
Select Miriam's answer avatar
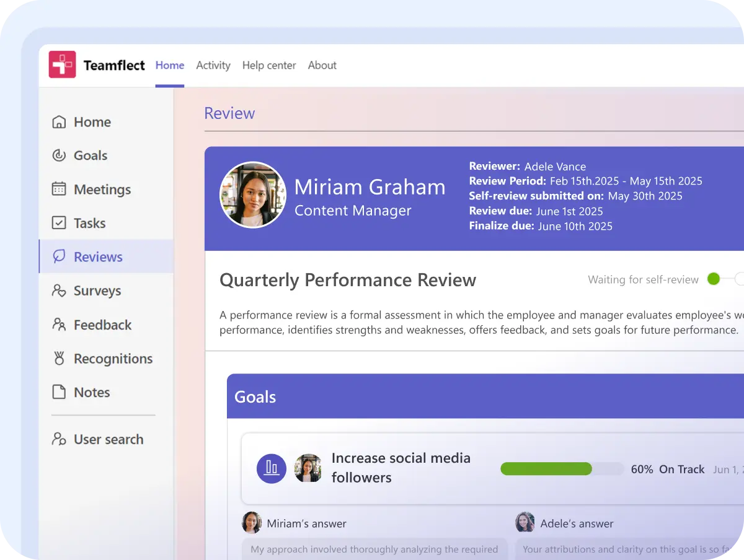point(252,523)
